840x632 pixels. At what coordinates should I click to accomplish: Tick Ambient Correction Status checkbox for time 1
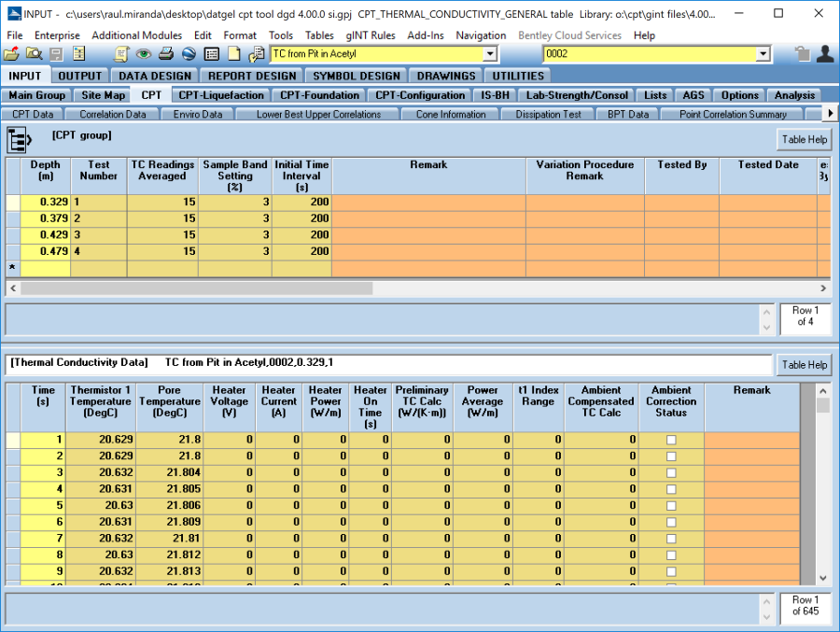[671, 440]
